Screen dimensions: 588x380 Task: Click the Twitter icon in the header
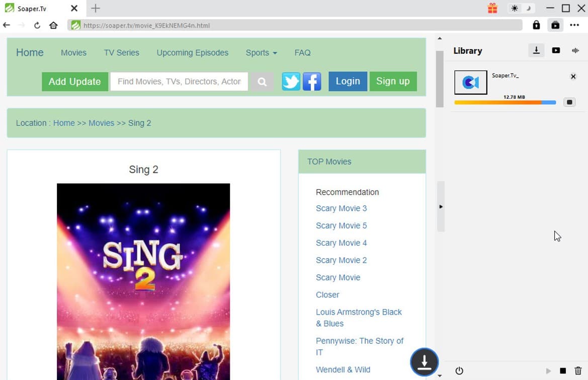(291, 82)
